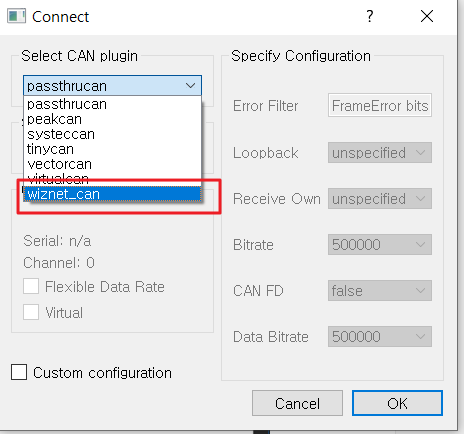The width and height of the screenshot is (464, 434).
Task: Click the Cancel button
Action: pos(297,403)
